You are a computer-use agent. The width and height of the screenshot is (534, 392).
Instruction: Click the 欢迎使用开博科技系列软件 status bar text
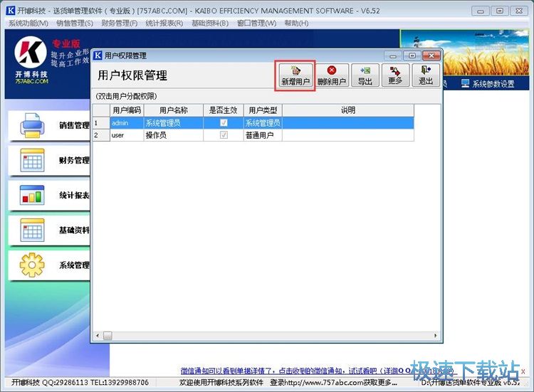tap(221, 383)
